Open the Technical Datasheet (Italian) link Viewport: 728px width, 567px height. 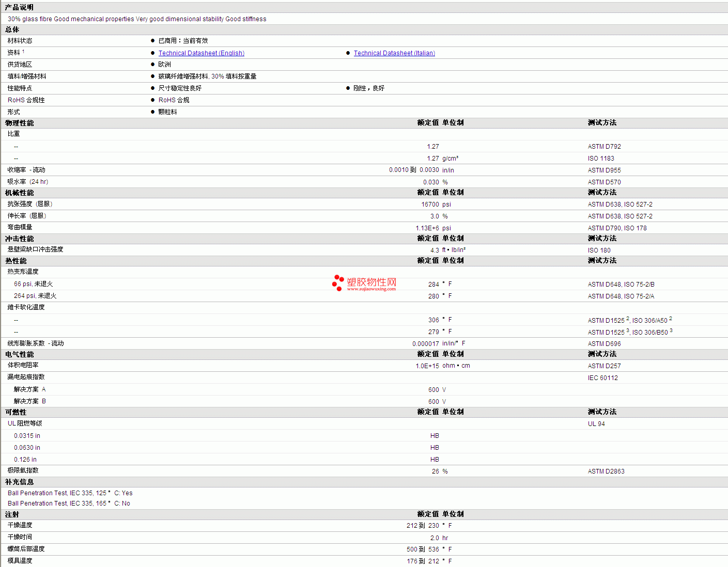pyautogui.click(x=394, y=53)
